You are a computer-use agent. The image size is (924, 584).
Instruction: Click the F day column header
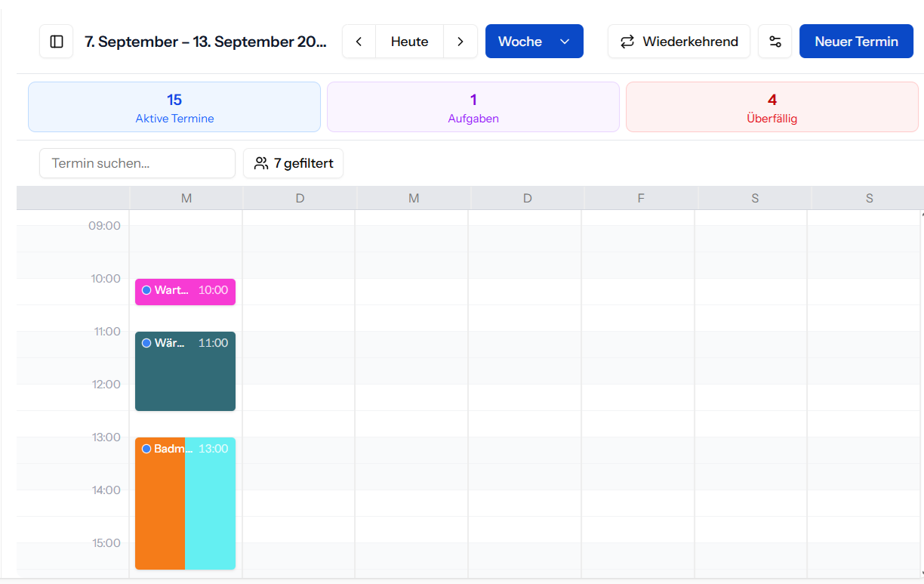[x=641, y=198]
